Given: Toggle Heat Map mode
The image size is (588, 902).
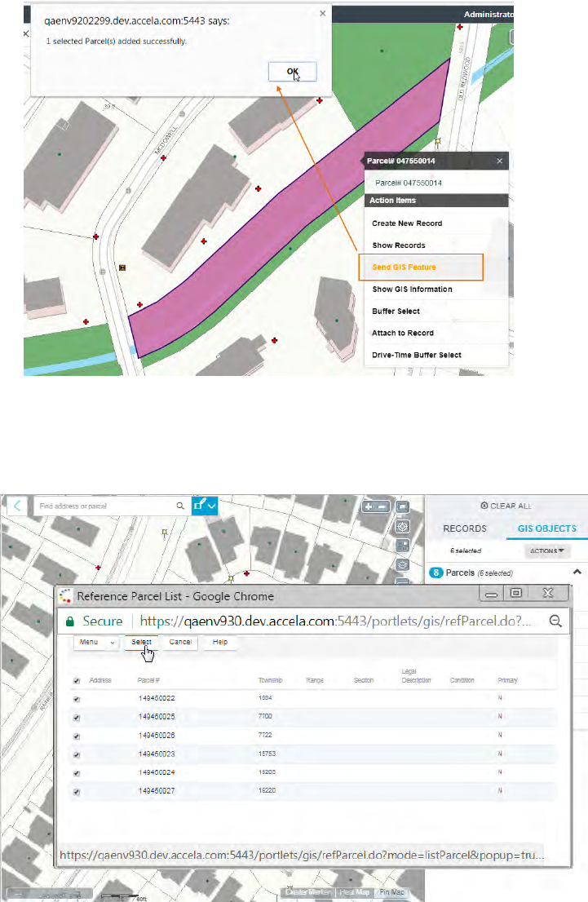Looking at the screenshot, I should click(354, 891).
